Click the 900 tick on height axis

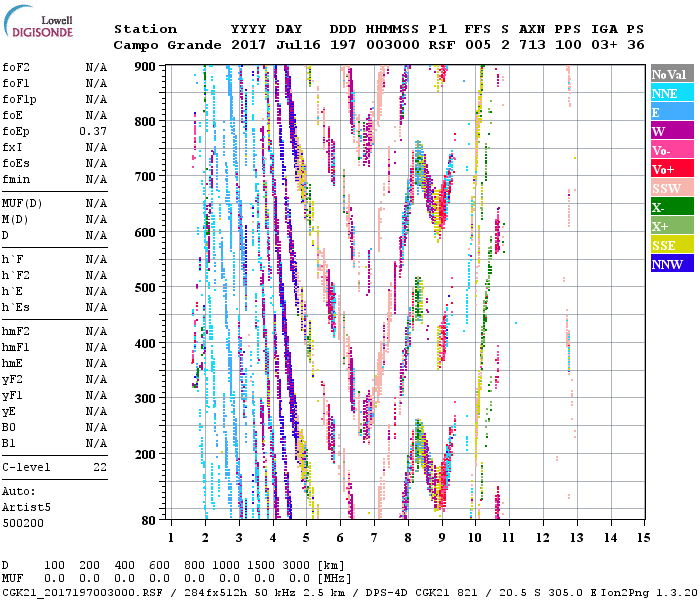click(x=146, y=66)
